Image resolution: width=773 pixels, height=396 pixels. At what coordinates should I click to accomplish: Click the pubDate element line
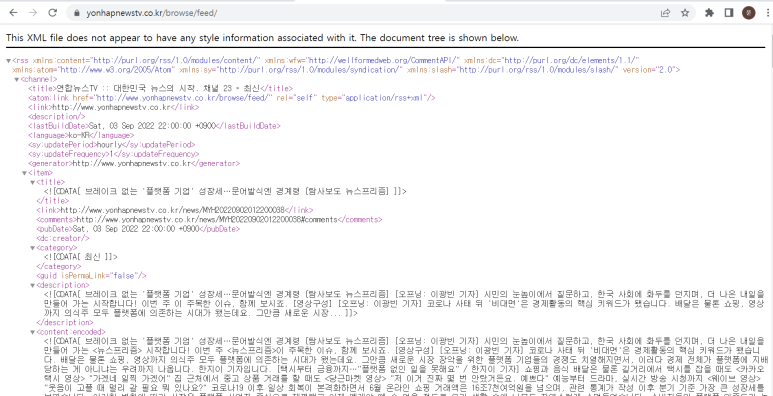[138, 229]
